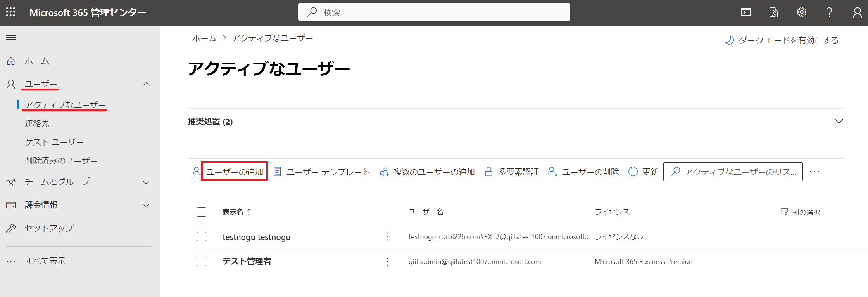Click the 複数のユーザーの追加 people icon
Viewport: 868px width, 297px height.
(384, 172)
